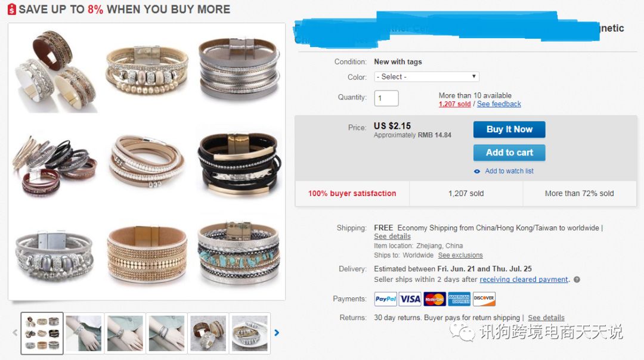Click the Buy It Now button
644x360 pixels.
(509, 129)
